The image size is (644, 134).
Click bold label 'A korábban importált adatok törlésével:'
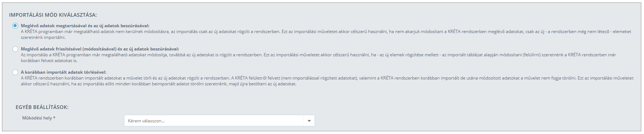point(64,72)
